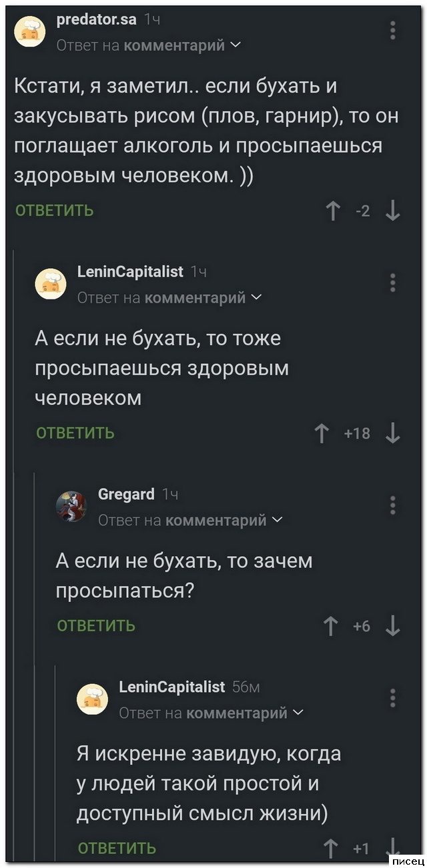Open three-dot menu on Gregard's comment
The height and width of the screenshot is (868, 427).
coord(393,505)
